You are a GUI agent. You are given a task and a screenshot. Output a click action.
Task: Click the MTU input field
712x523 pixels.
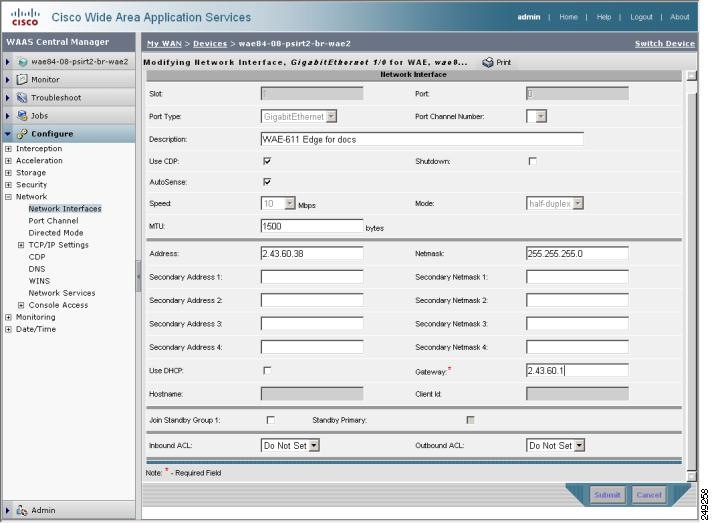(x=312, y=226)
